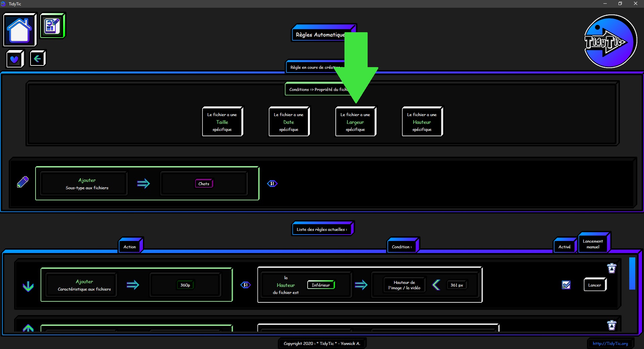Select the Chats sub-type tag
The image size is (644, 349).
click(204, 184)
